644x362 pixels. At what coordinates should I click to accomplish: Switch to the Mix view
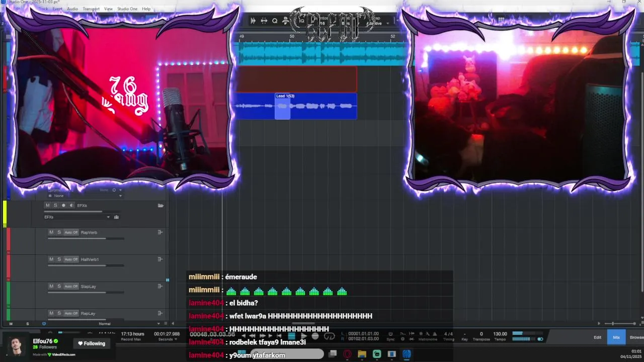coord(616,337)
